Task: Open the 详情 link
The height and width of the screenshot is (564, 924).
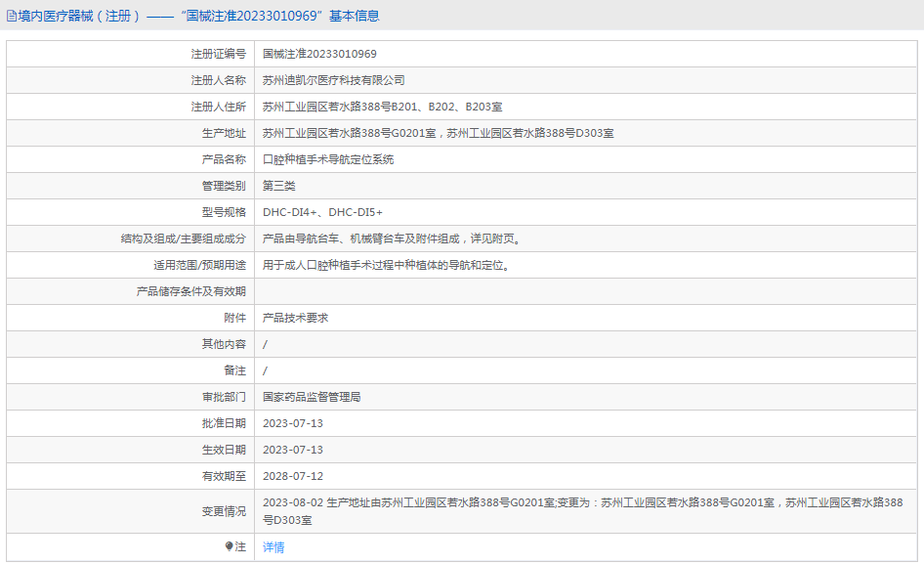Action: pos(273,547)
